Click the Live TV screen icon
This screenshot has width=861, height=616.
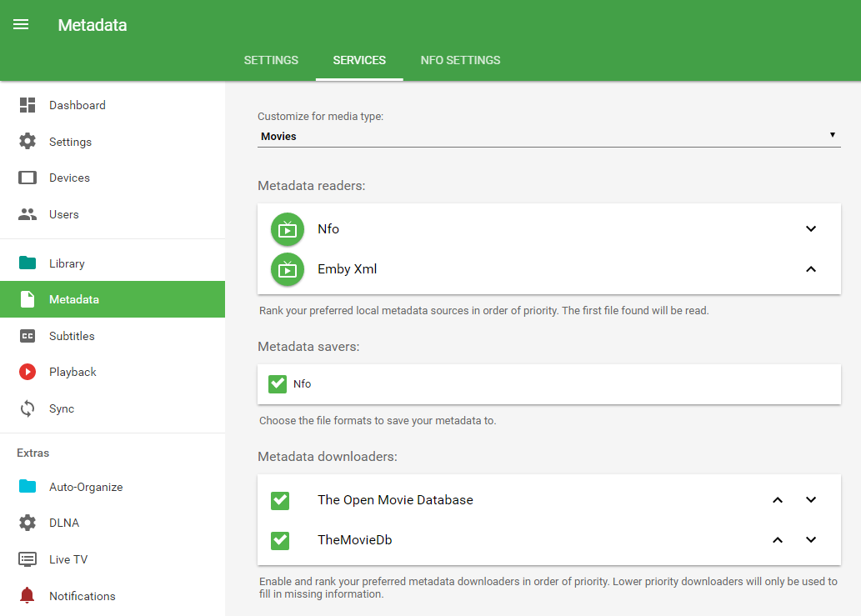point(28,559)
